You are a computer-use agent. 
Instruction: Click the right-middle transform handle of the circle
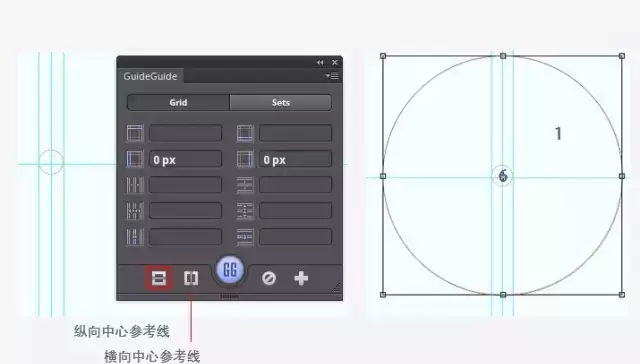coord(622,176)
